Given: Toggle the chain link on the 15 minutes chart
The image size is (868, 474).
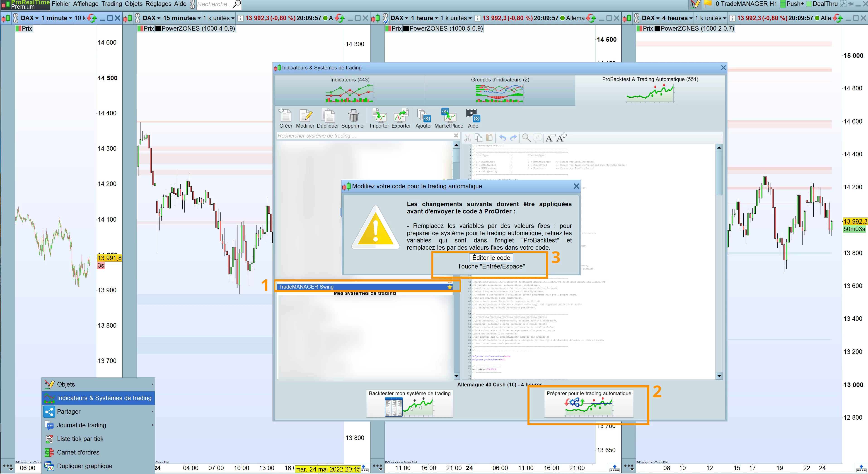Looking at the screenshot, I should coord(138,18).
